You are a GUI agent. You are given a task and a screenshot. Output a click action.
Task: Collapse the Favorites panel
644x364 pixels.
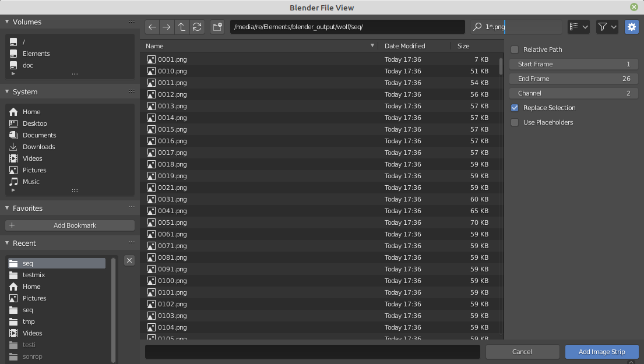(x=7, y=208)
